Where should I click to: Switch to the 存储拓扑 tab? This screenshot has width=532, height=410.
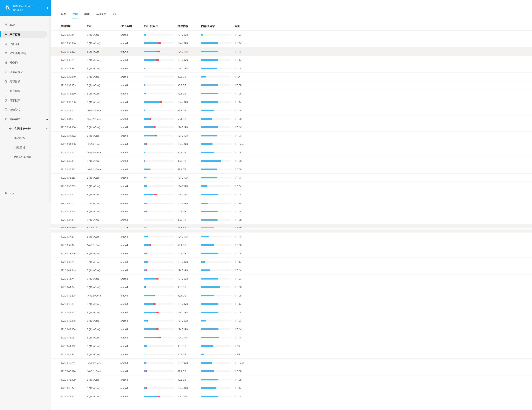click(101, 14)
